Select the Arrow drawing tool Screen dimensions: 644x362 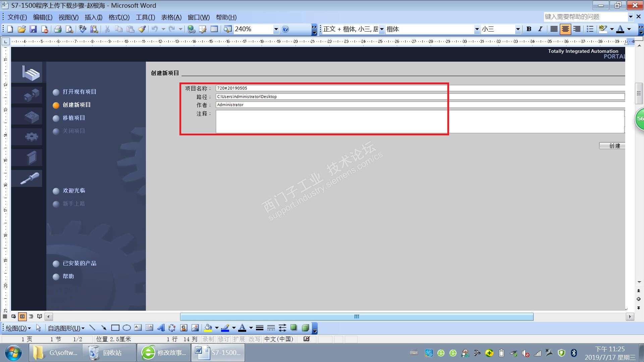[104, 328]
